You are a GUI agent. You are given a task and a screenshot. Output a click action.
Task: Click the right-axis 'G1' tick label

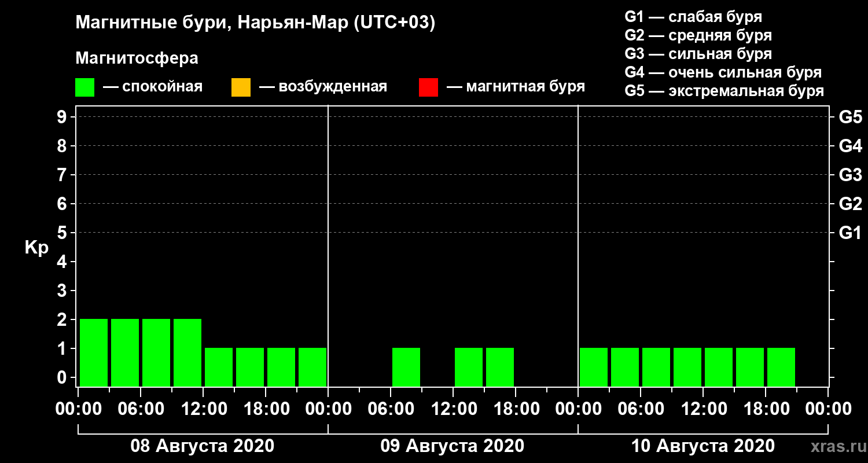pos(850,233)
